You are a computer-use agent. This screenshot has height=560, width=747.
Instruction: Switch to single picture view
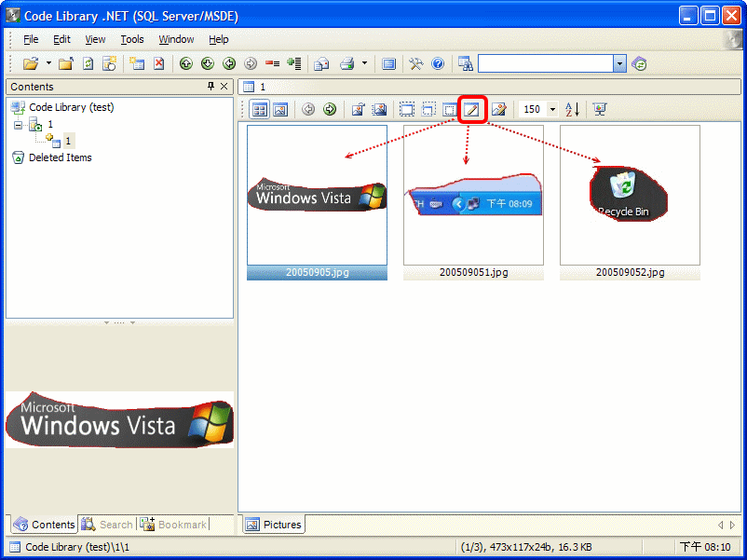[280, 110]
